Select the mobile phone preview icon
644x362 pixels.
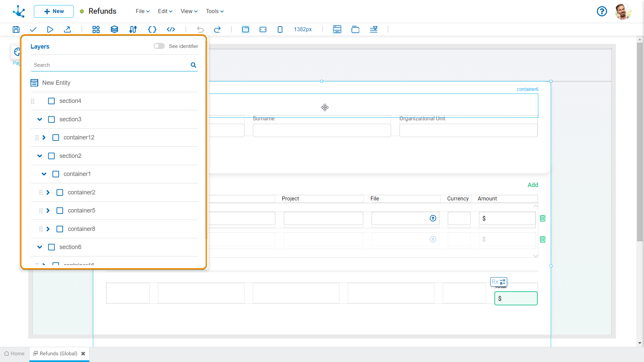click(x=280, y=29)
